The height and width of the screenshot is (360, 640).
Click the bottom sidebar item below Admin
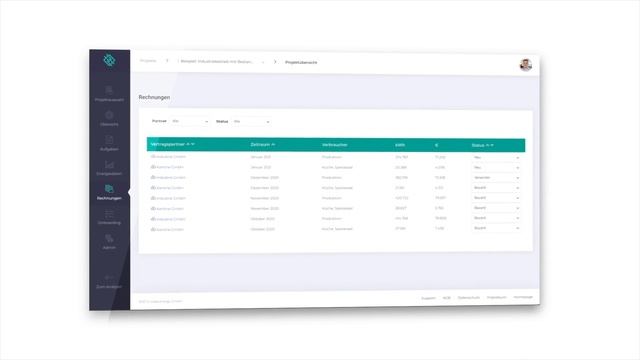coord(109,282)
